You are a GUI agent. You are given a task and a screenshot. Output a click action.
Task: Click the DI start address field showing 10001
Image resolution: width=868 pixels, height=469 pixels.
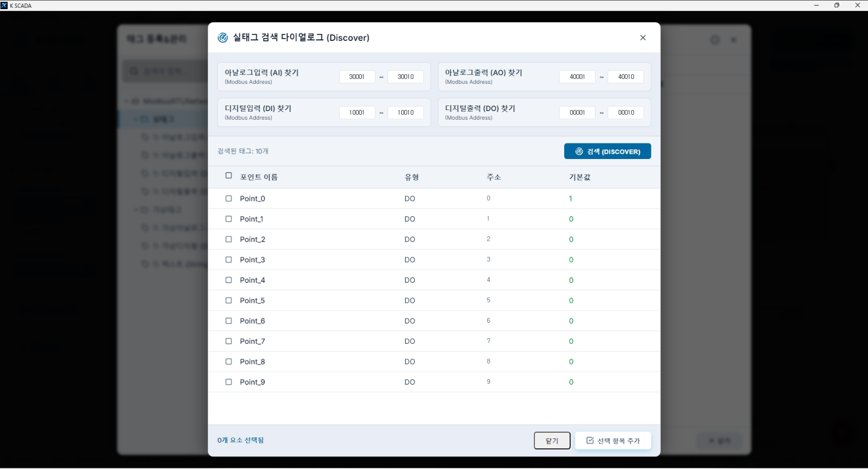(x=357, y=112)
